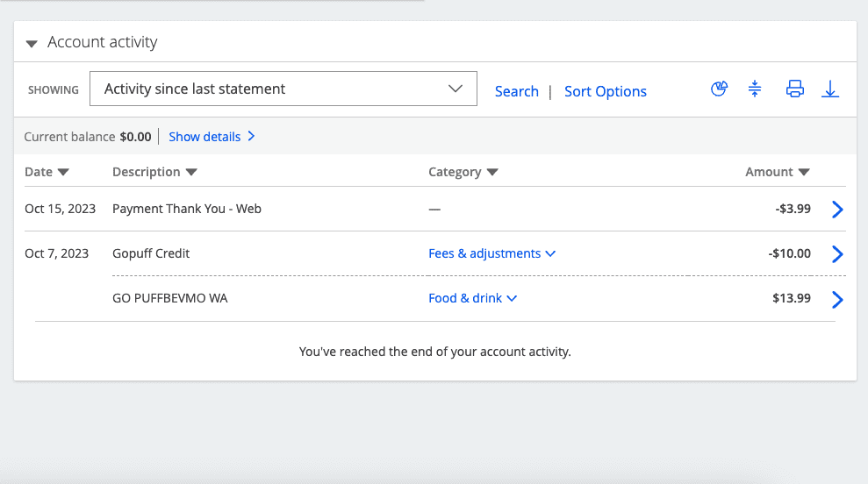Sort transactions by Date column

coord(47,172)
